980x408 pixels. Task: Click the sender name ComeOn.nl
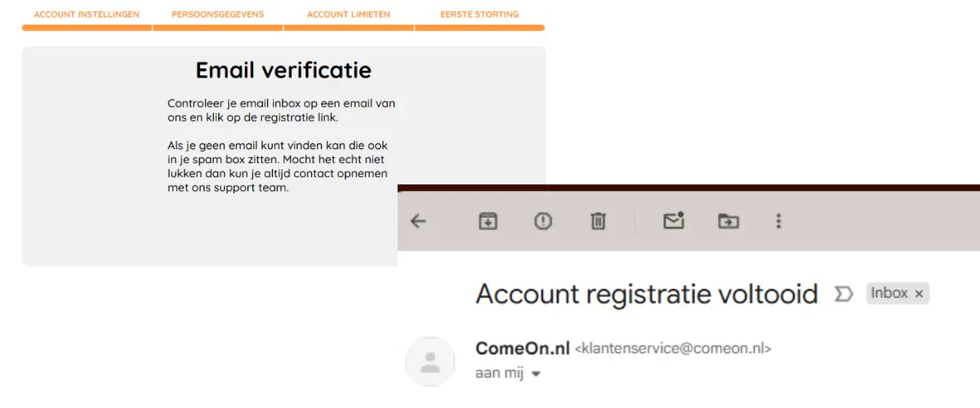(x=523, y=348)
